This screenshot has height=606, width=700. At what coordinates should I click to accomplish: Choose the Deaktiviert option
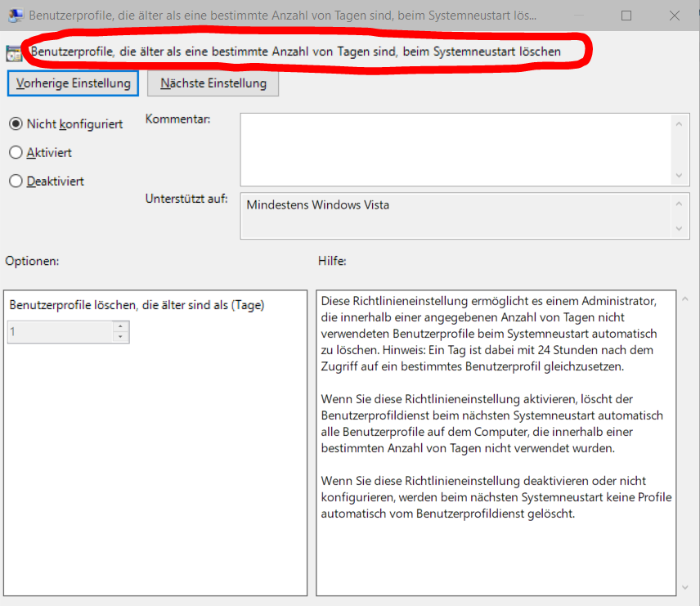16,181
